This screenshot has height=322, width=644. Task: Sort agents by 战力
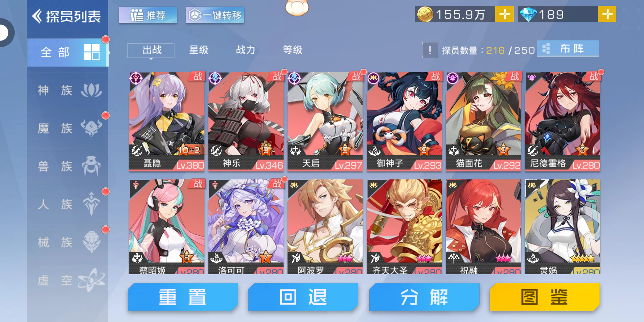(245, 50)
